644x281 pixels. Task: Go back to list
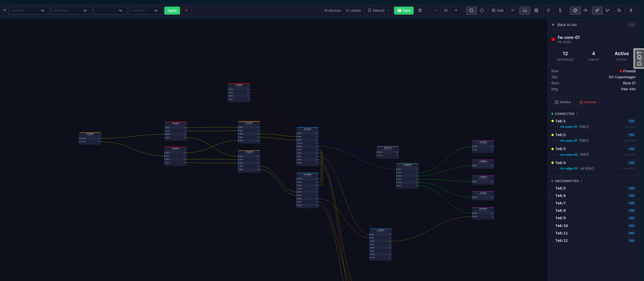[x=564, y=25]
